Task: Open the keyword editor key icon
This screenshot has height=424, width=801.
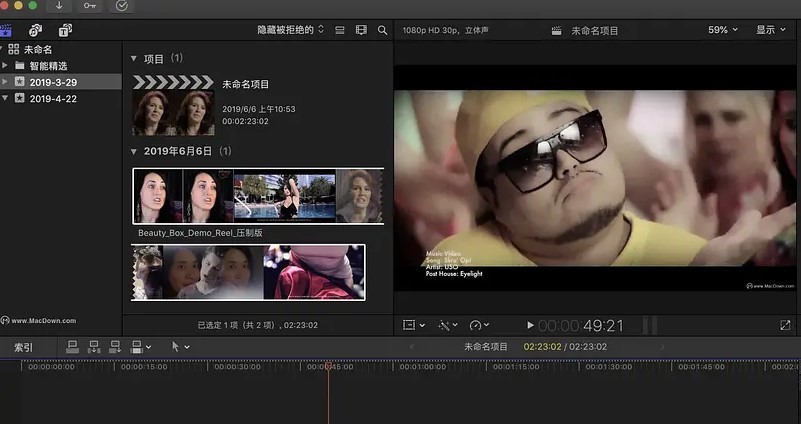Action: [90, 6]
